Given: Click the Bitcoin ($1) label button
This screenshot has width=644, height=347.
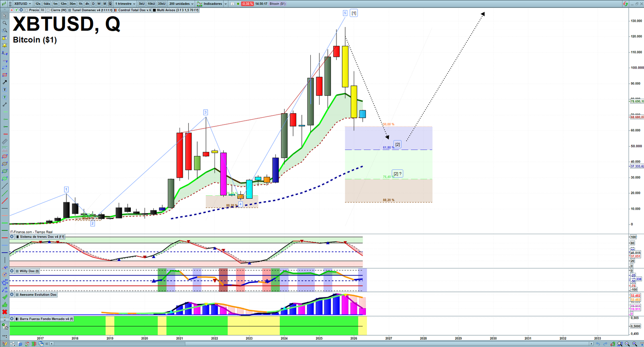Looking at the screenshot, I should point(277,4).
